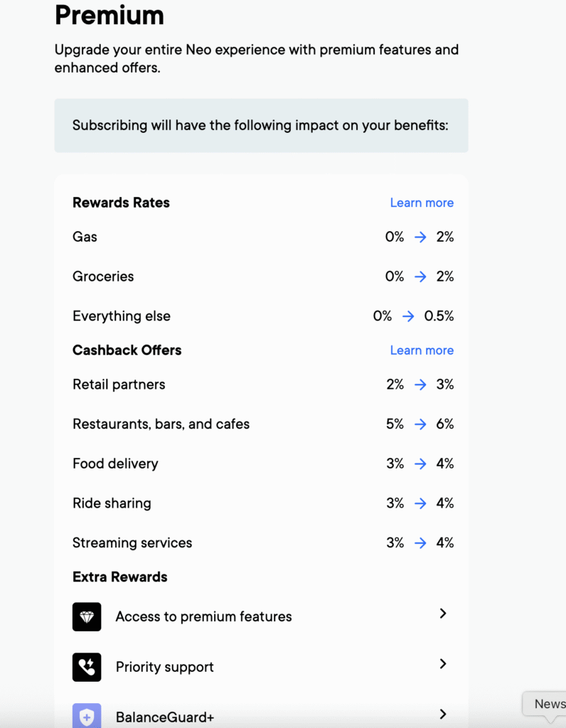Click the BalanceGuard+ shield icon
The width and height of the screenshot is (566, 728).
tap(87, 716)
